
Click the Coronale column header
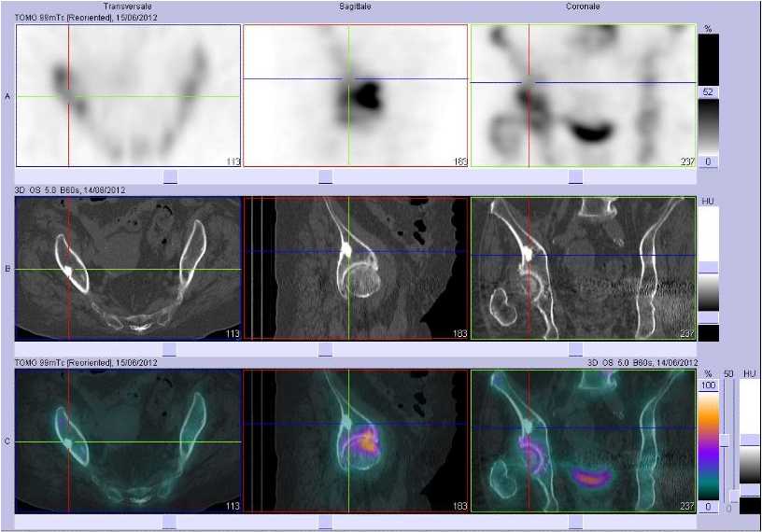click(x=583, y=7)
